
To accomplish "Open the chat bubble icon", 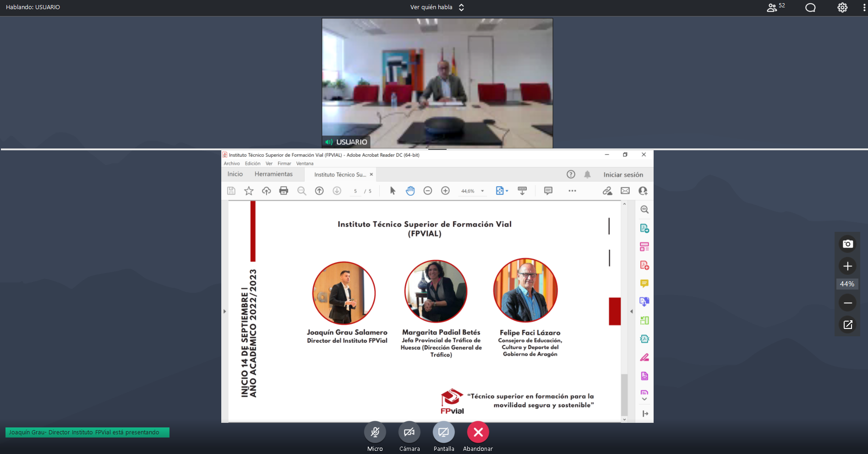I will pos(810,7).
